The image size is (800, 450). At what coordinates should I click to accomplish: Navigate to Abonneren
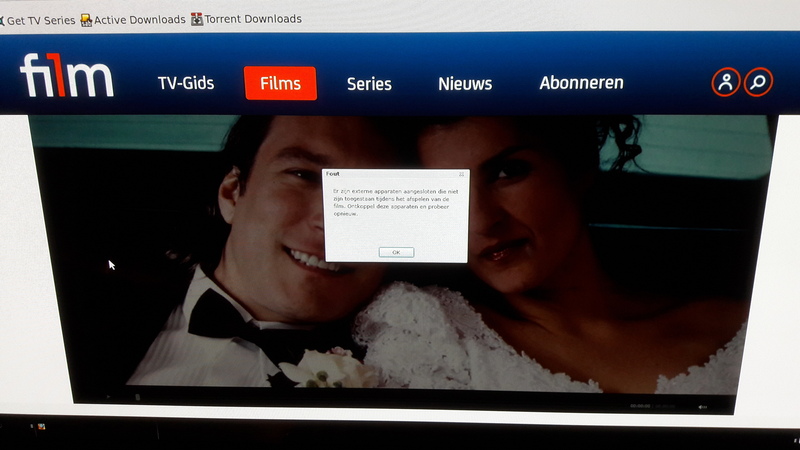(x=581, y=83)
